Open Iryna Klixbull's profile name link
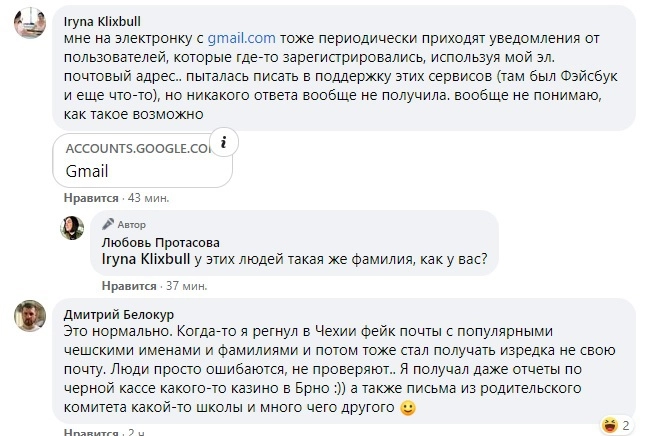The height and width of the screenshot is (436, 656). click(104, 19)
